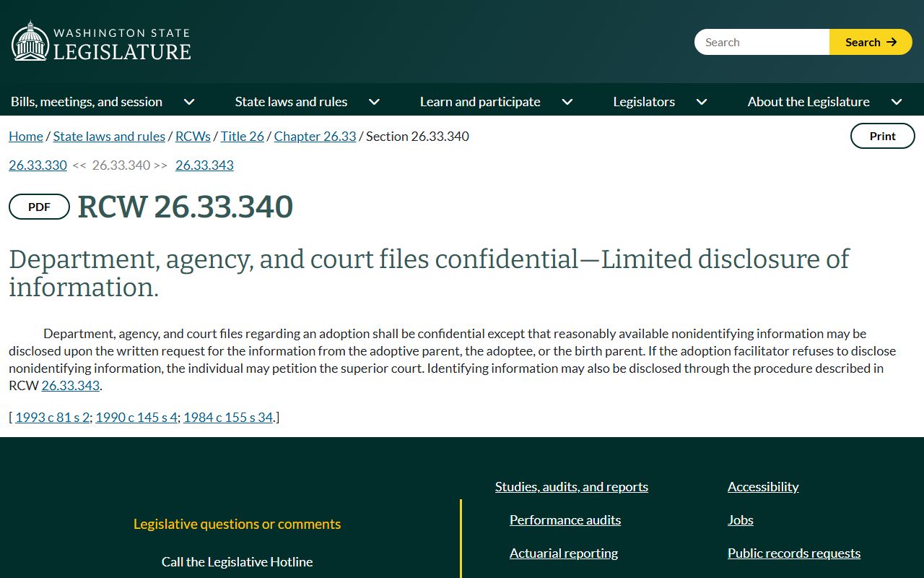Expand the chevron beside Legislators

click(x=702, y=102)
